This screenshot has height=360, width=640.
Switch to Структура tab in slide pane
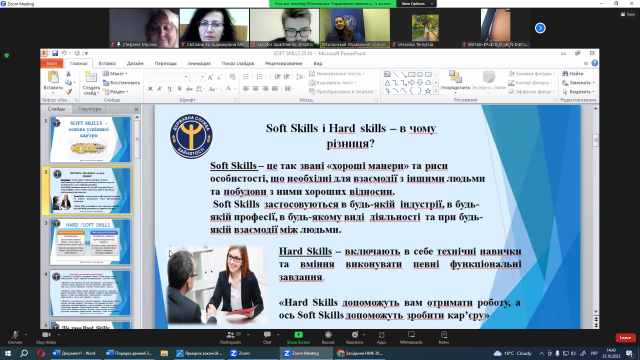click(89, 109)
